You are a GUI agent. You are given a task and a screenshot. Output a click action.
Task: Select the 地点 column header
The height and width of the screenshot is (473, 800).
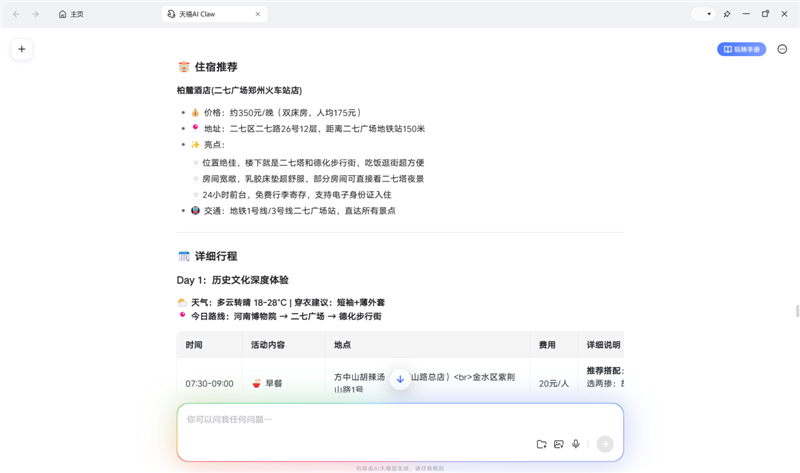pyautogui.click(x=342, y=345)
